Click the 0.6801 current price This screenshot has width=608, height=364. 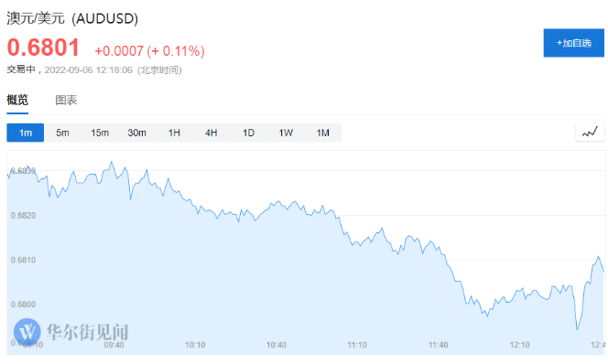coord(43,48)
